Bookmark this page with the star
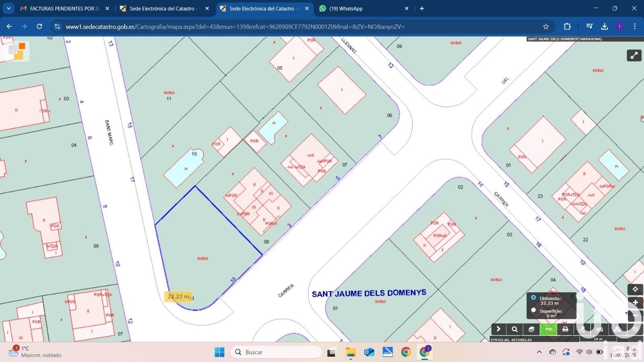Viewport: 644px width, 362px height. click(x=546, y=27)
